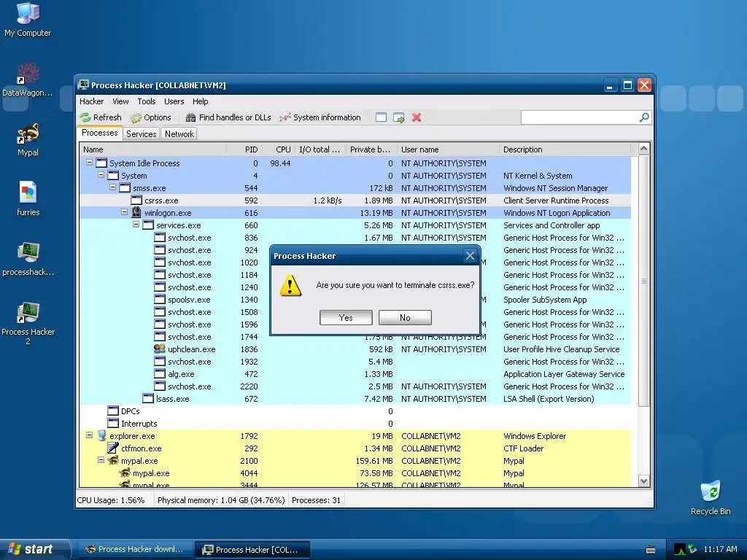Select svchost.exe with PID 836

point(355,238)
